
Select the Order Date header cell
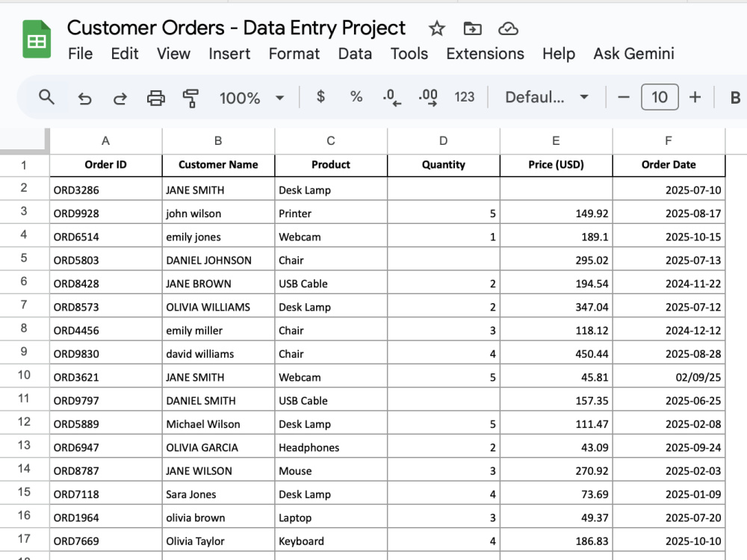click(x=669, y=165)
